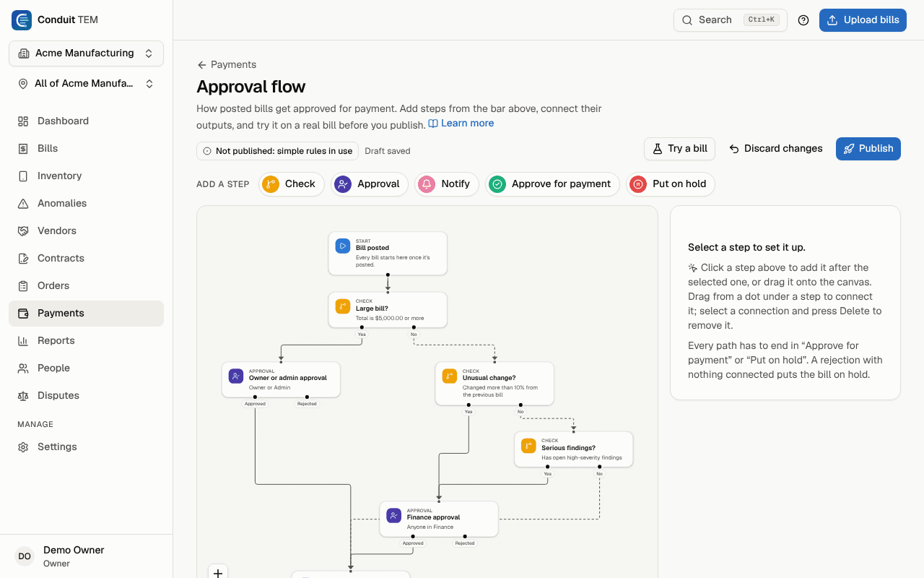Open the Disputes menu item
The image size is (924, 578).
click(86, 396)
